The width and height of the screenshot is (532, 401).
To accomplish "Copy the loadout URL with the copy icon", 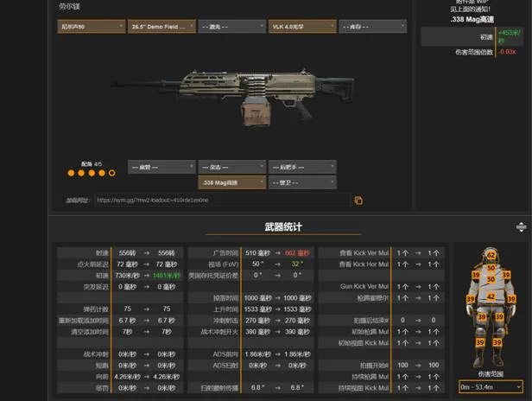I will pyautogui.click(x=358, y=200).
